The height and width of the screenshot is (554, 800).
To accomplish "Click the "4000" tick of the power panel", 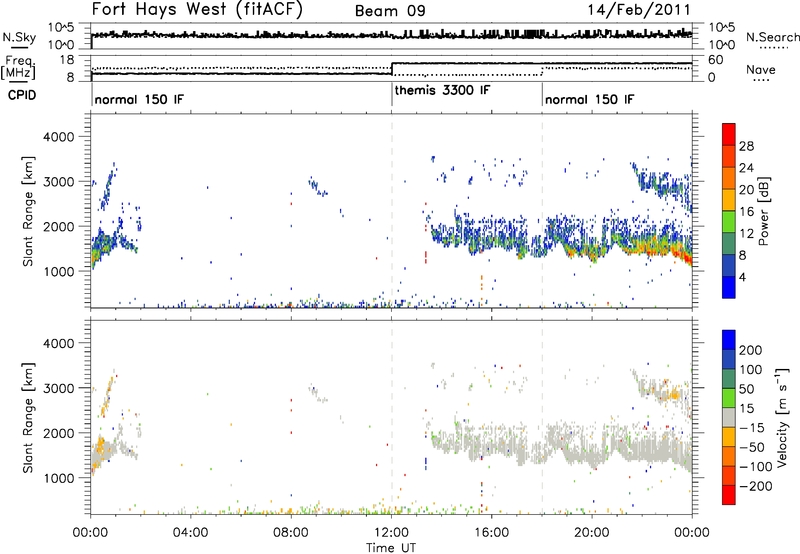I will click(x=58, y=137).
